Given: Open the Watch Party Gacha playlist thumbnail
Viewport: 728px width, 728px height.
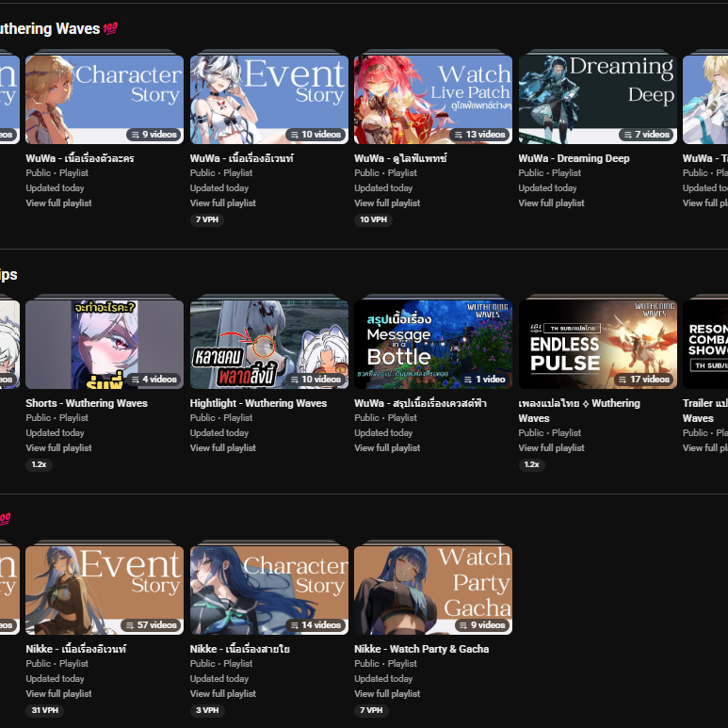Looking at the screenshot, I should pos(433,590).
